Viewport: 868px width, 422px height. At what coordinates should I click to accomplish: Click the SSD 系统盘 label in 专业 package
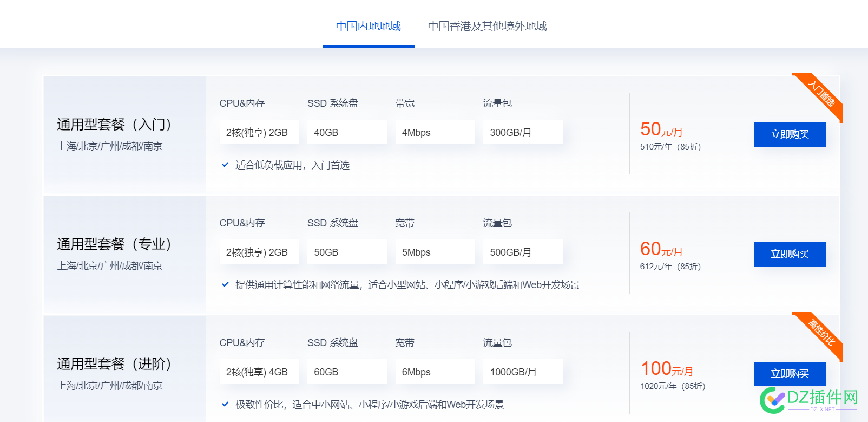click(333, 223)
